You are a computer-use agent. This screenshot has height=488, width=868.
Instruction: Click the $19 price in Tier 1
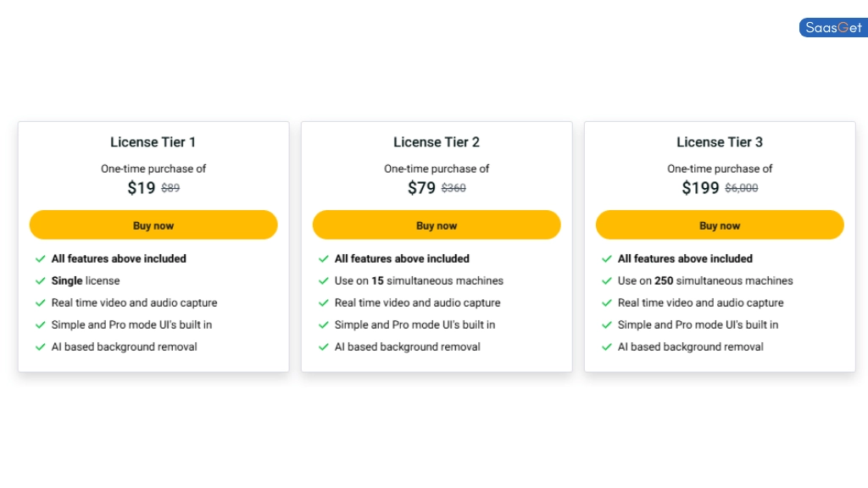tap(142, 188)
